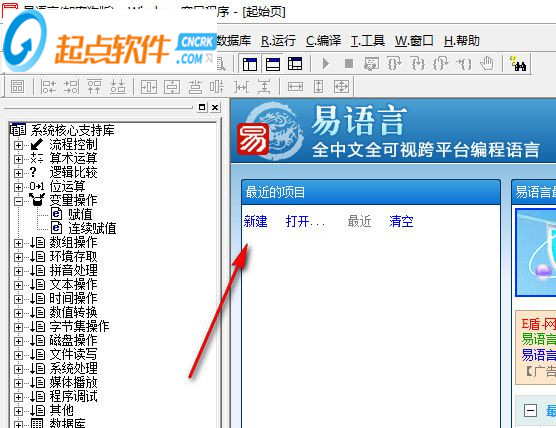The image size is (556, 428).
Task: Select the 字节集操作 tree item
Action: point(79,327)
